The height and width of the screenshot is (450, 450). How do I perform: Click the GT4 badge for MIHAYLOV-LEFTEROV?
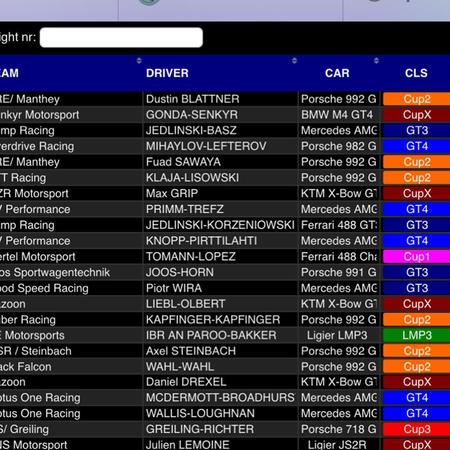click(x=417, y=146)
